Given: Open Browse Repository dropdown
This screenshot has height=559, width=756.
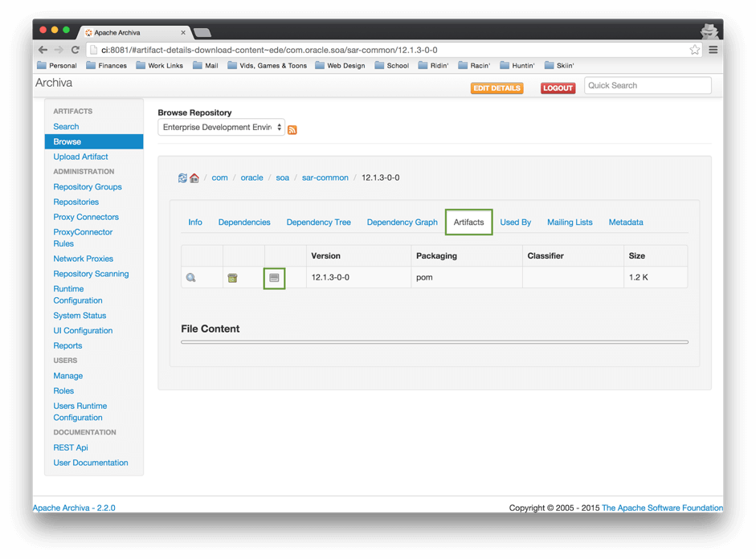Looking at the screenshot, I should pos(221,127).
